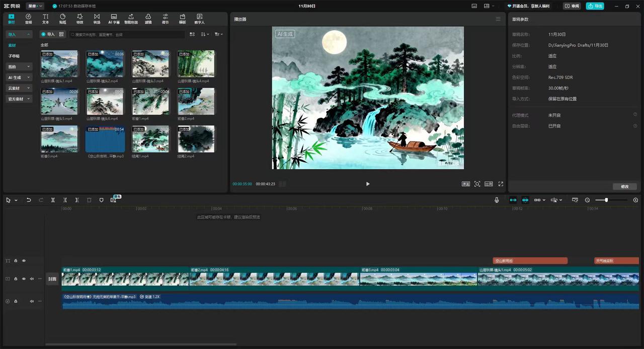The width and height of the screenshot is (644, 349).
Task: Hide the text track with eye icon
Action: (x=24, y=261)
